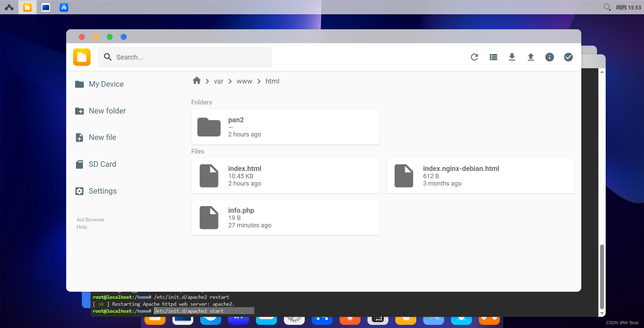Show file info panel
Screen dimensions: 644x328
[x=549, y=57]
